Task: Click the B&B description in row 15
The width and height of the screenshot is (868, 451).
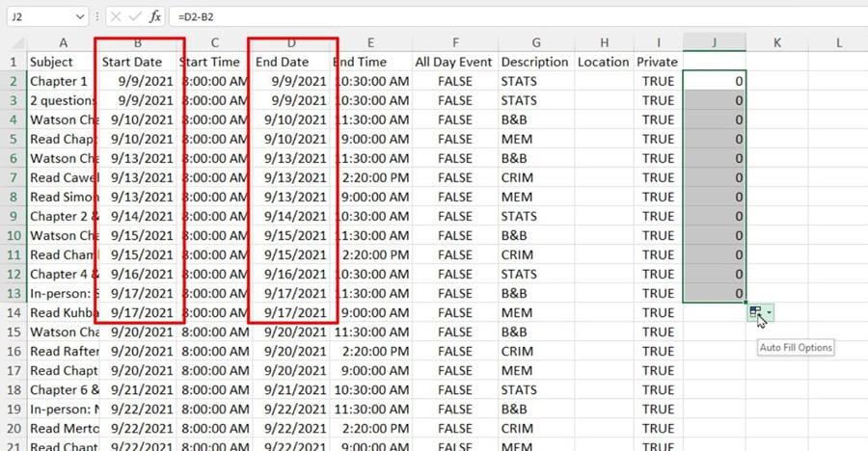Action: click(x=536, y=332)
